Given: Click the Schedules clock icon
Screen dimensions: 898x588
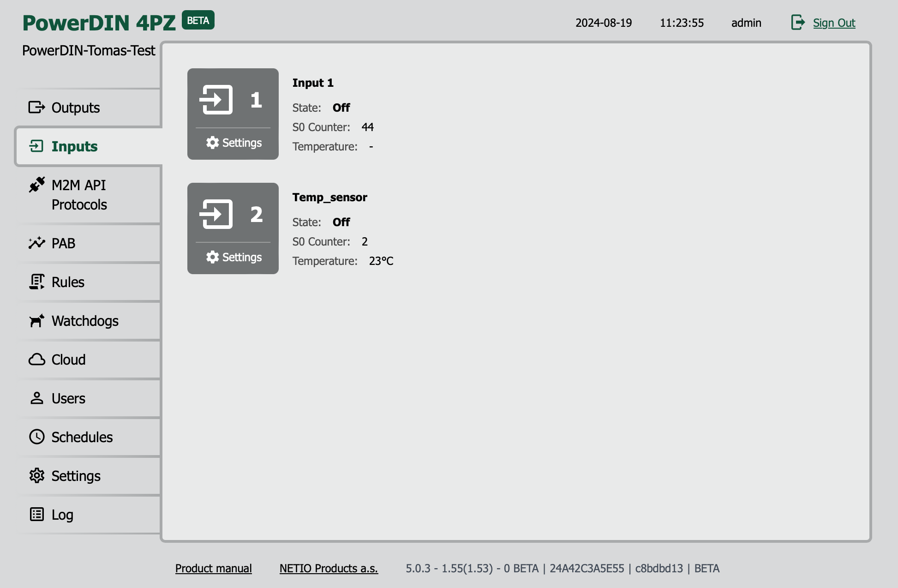Looking at the screenshot, I should click(36, 437).
